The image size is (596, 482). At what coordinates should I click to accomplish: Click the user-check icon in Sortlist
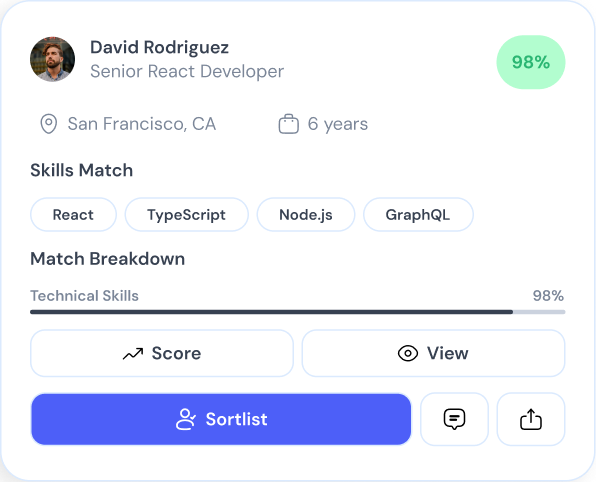(x=186, y=419)
